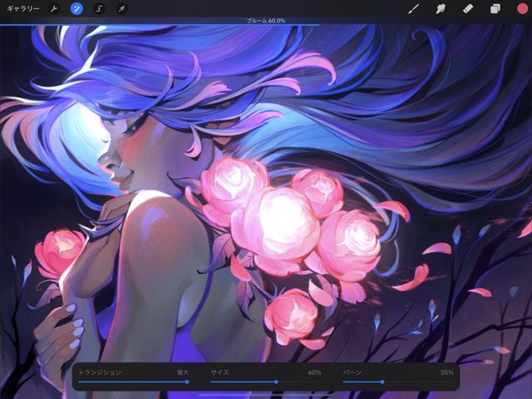Click the サイズ label

(x=219, y=372)
